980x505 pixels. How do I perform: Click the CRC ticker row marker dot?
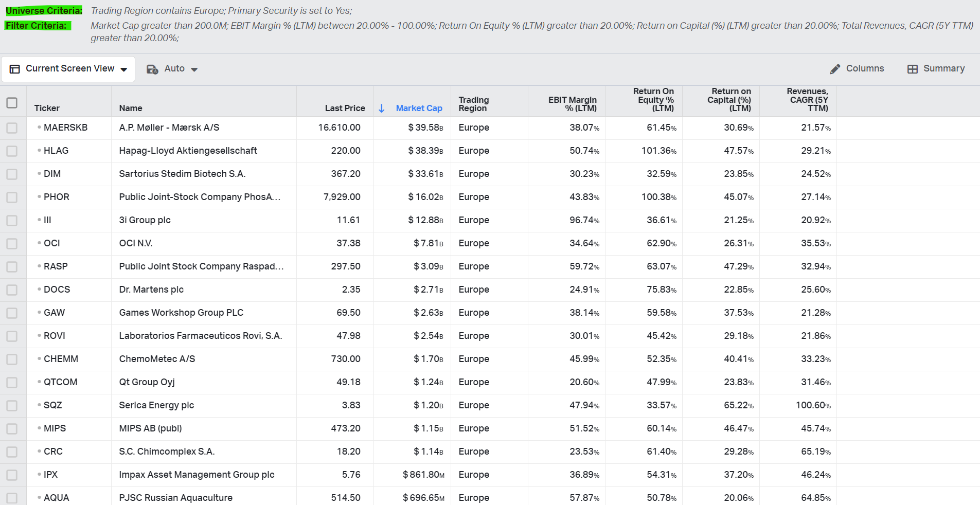point(39,451)
